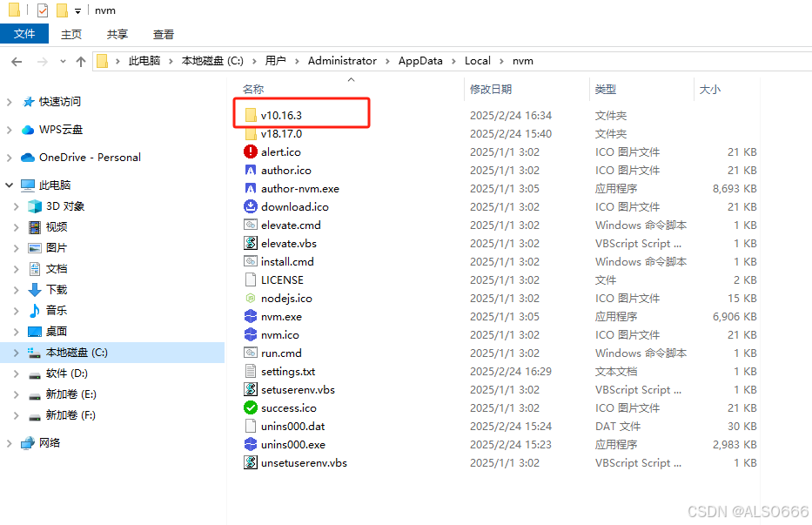Select the elevate.vbs script icon
Screen dimensions: 812x525
coord(251,243)
